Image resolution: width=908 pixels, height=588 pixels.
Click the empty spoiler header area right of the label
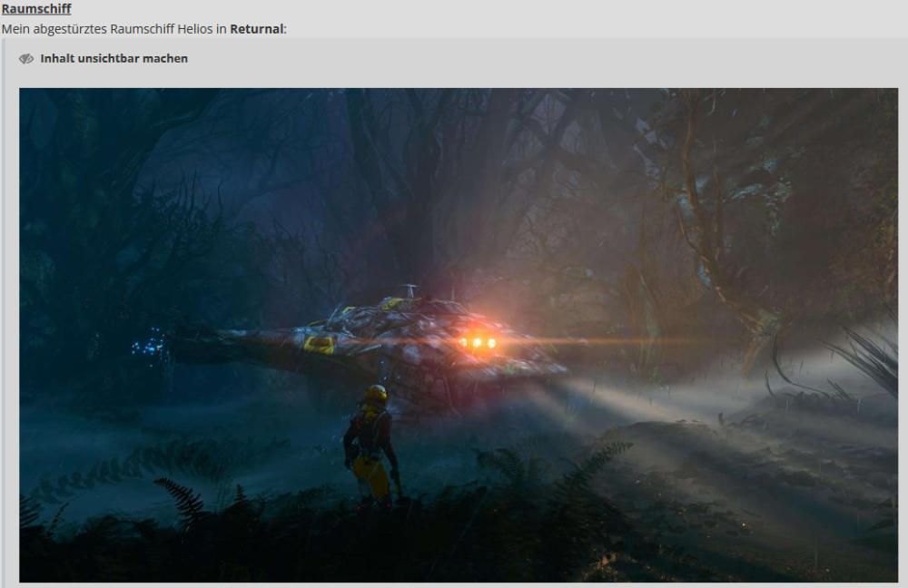(545, 59)
